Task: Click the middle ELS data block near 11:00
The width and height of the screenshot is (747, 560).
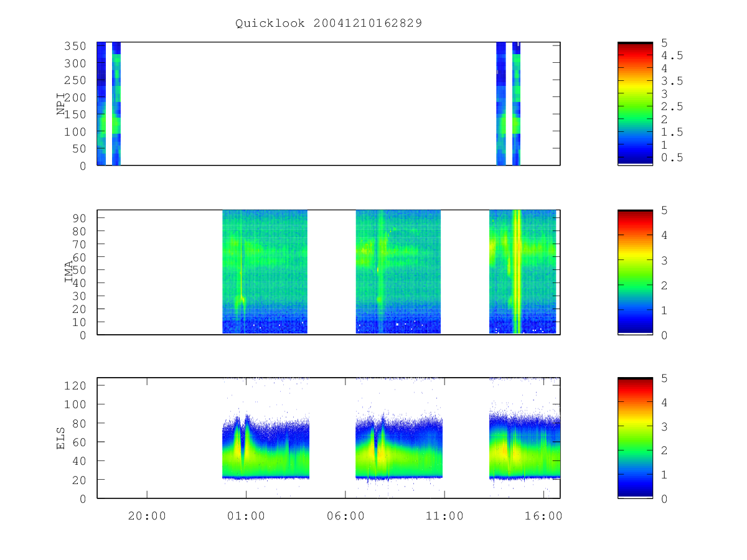Action: point(399,447)
